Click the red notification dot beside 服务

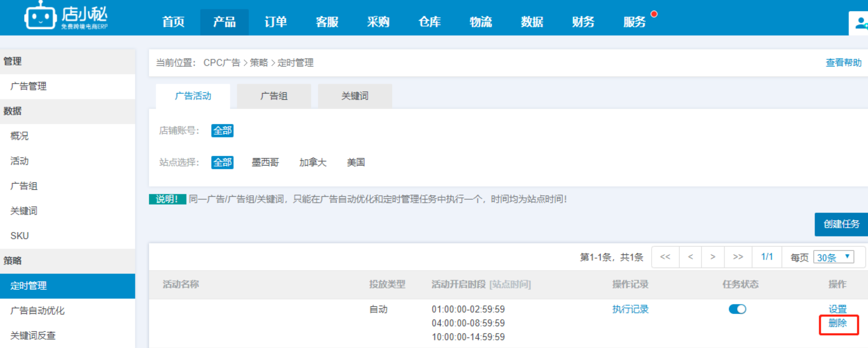654,14
